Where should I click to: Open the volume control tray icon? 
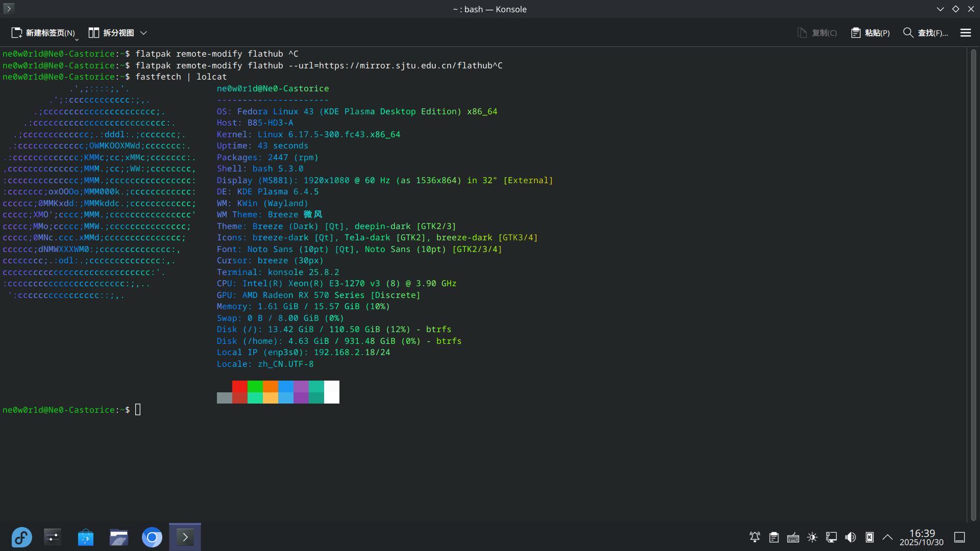click(x=850, y=537)
